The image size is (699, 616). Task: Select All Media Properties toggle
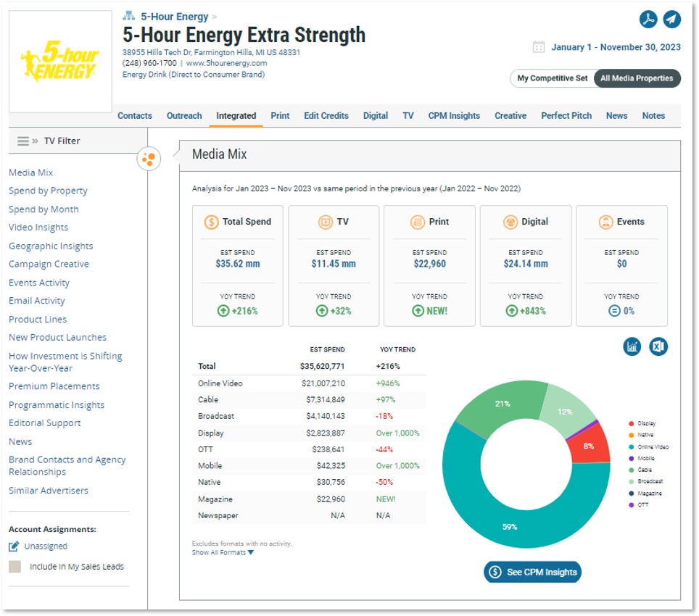click(637, 78)
